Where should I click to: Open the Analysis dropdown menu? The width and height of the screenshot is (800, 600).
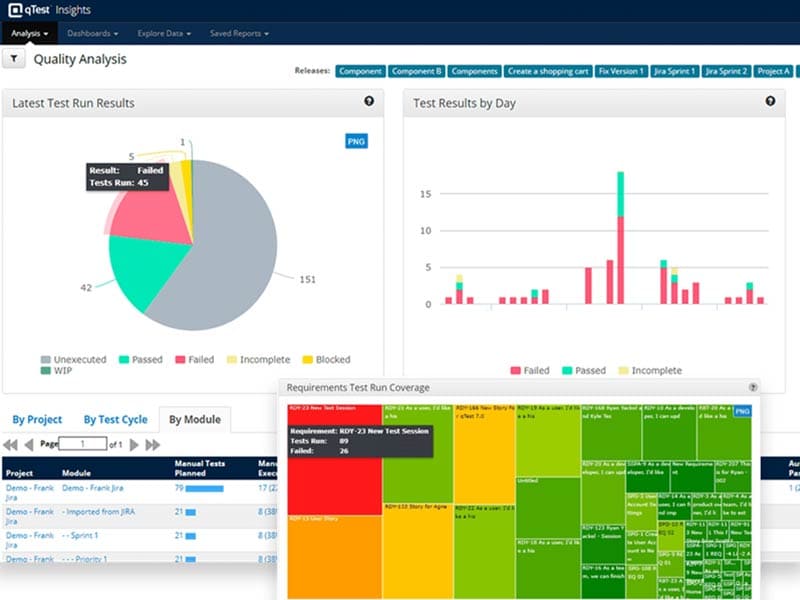click(29, 33)
